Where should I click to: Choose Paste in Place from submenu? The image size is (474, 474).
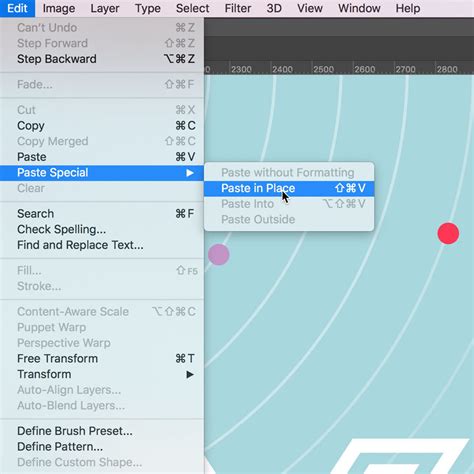(289, 188)
